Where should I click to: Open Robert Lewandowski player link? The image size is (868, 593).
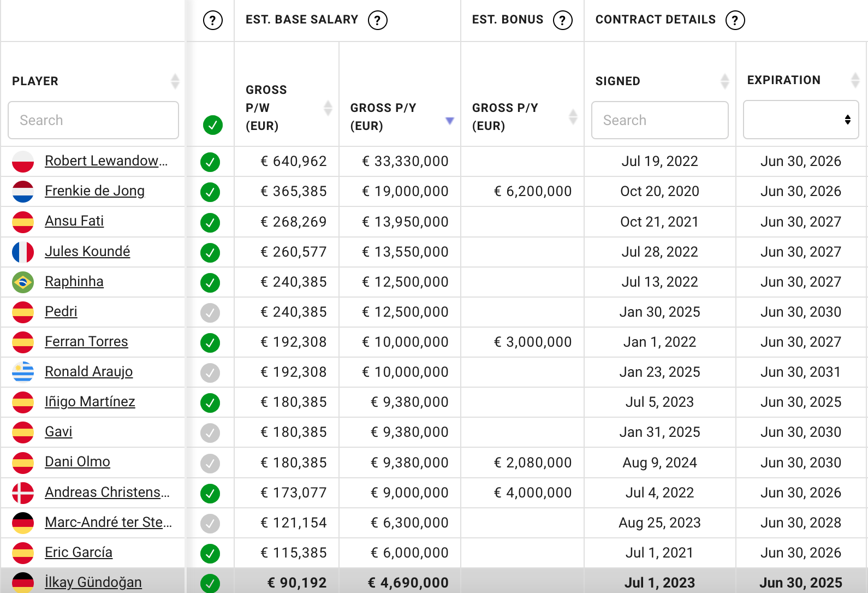(106, 161)
